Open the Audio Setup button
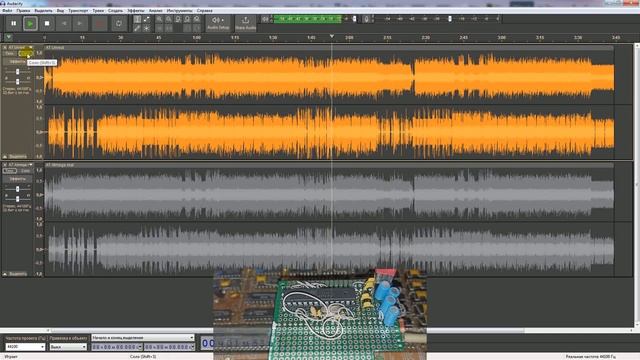The width and height of the screenshot is (640, 360). coord(218,23)
